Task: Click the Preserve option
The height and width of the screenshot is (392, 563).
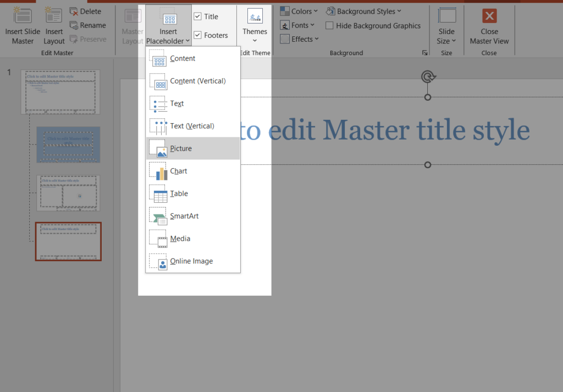Action: coord(74,38)
